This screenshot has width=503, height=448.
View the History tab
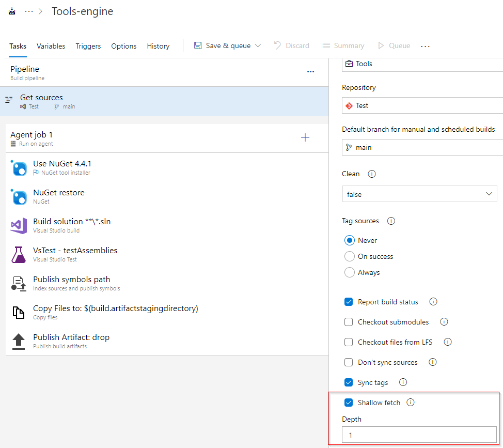158,46
